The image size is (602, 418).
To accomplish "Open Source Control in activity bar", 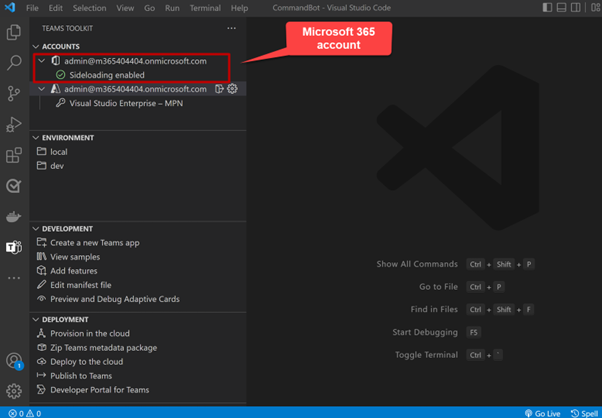I will coord(14,94).
